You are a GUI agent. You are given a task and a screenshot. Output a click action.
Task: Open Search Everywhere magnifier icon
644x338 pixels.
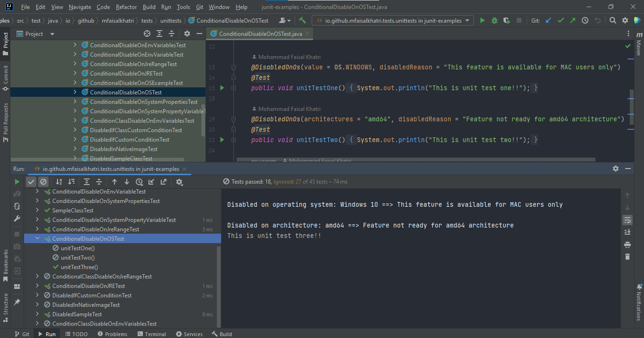612,20
